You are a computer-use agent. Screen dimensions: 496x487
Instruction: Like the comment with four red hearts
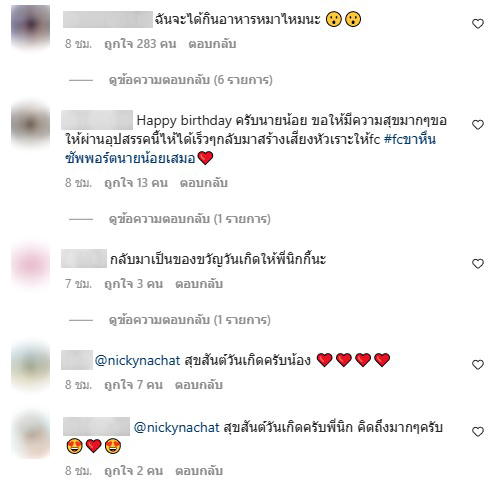coord(478,365)
